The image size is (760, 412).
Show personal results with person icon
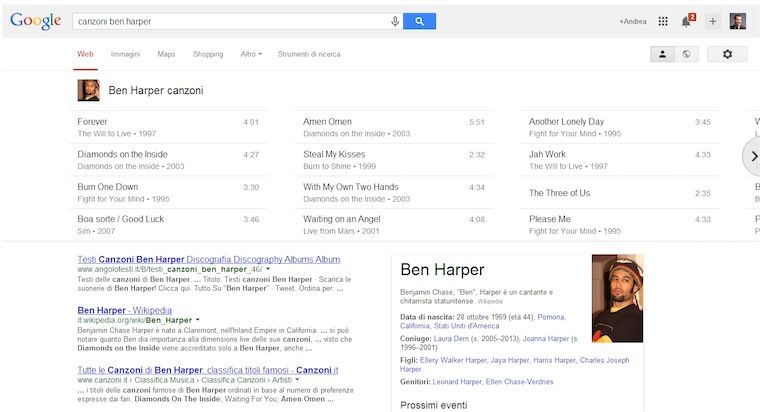click(662, 54)
